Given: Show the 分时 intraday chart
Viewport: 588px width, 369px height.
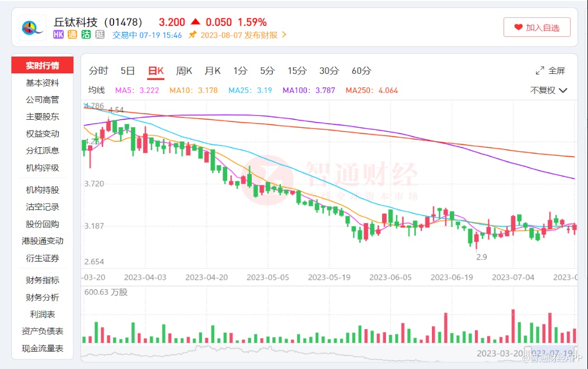Looking at the screenshot, I should tap(98, 71).
